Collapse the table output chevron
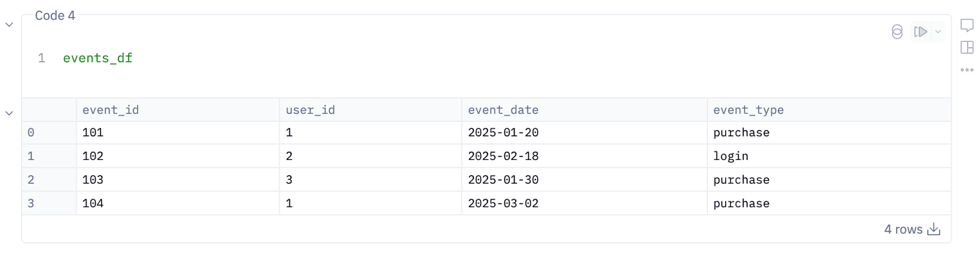Image resolution: width=980 pixels, height=253 pixels. 9,113
